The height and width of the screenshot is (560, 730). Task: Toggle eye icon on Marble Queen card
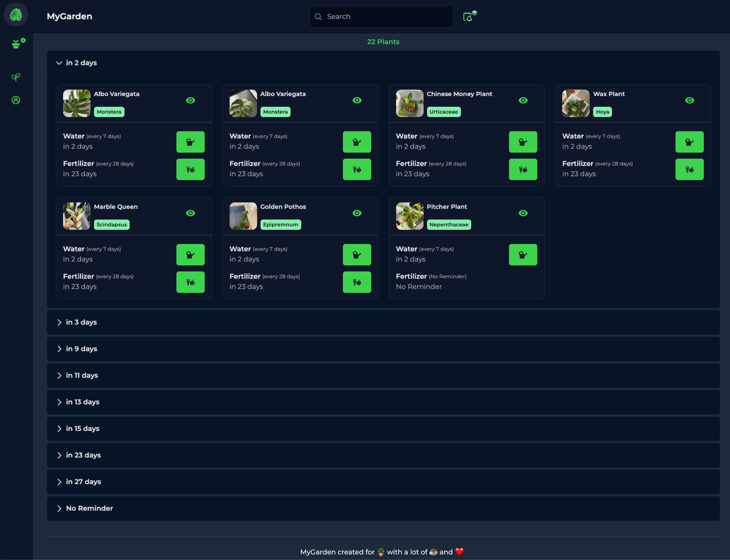point(191,213)
